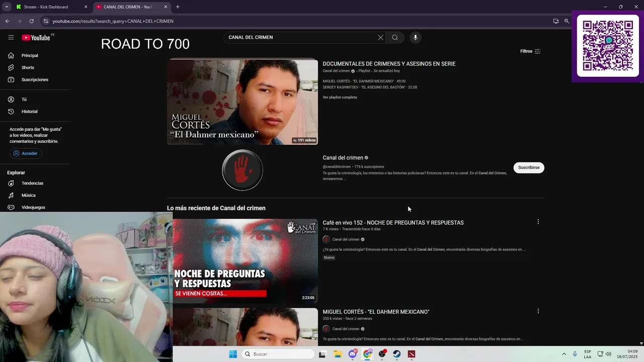The height and width of the screenshot is (362, 644).
Task: Open ESP LAA language switcher
Action: (588, 354)
